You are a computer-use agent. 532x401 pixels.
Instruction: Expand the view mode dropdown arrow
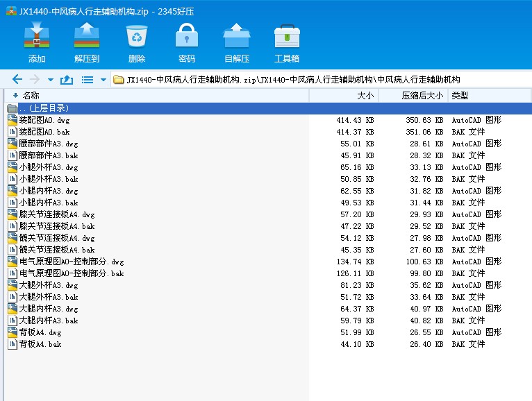(103, 80)
